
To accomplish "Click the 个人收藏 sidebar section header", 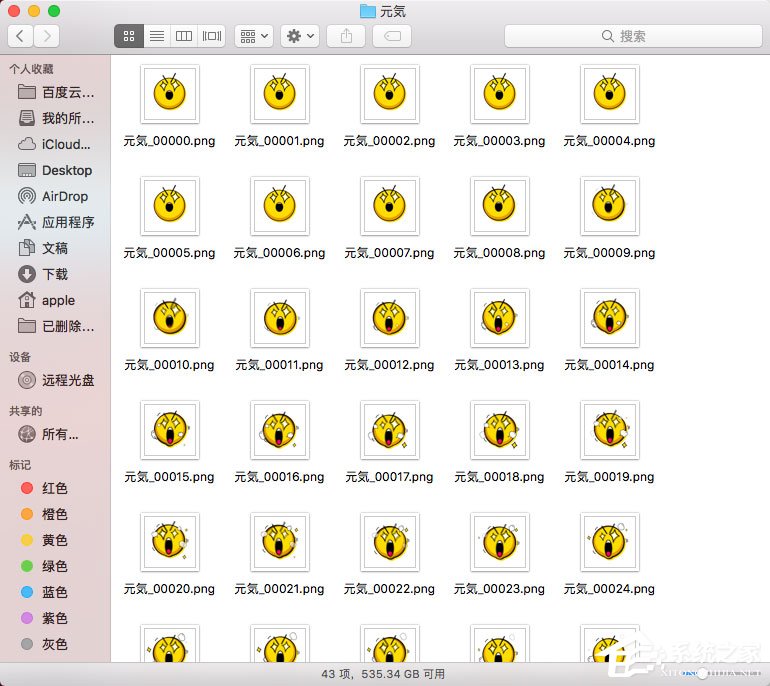I will pyautogui.click(x=31, y=69).
